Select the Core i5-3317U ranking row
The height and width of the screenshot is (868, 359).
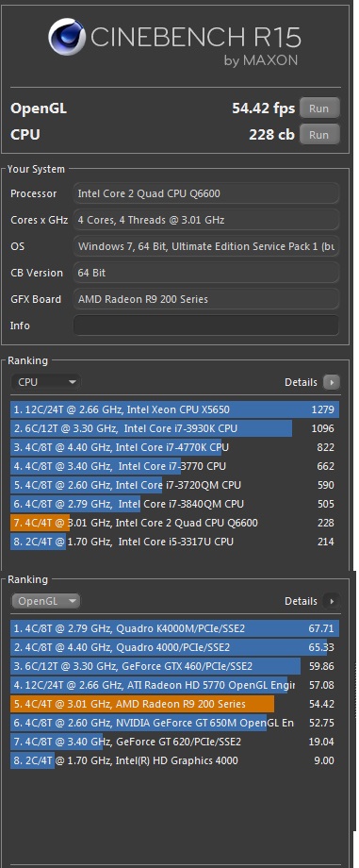(x=174, y=542)
